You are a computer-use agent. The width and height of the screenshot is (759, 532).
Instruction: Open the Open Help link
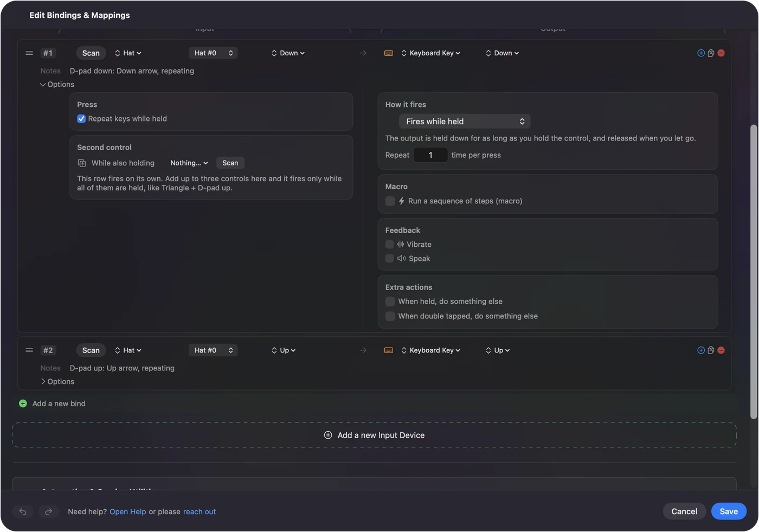pyautogui.click(x=128, y=512)
